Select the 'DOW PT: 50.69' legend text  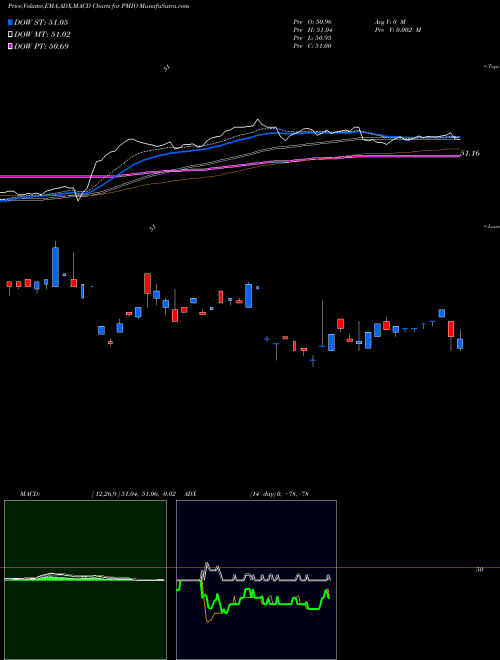click(x=41, y=46)
